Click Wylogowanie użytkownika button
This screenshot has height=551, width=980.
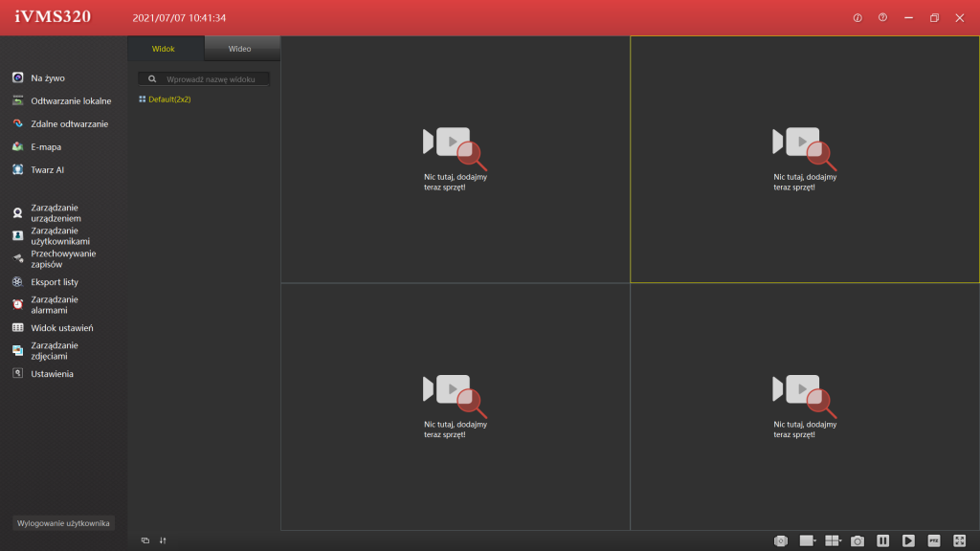click(x=64, y=523)
